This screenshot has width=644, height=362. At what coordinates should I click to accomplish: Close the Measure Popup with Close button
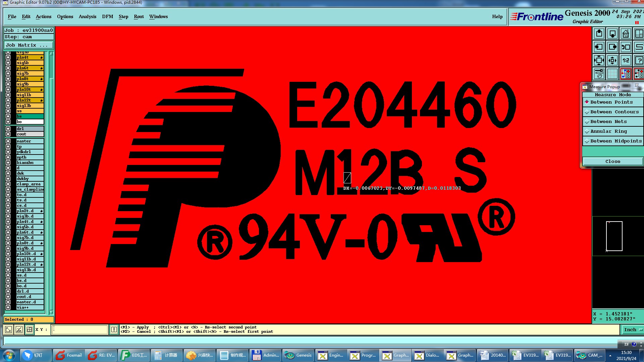click(612, 162)
